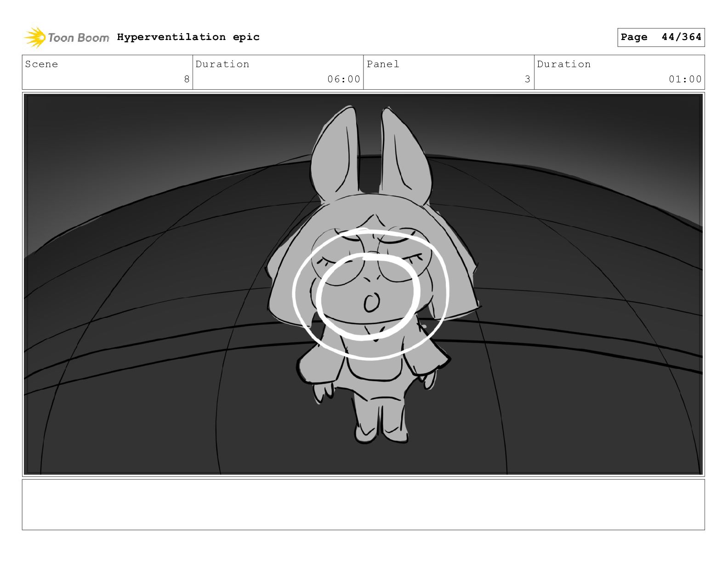Click the Toon Boom logo
728x563 pixels.
(67, 37)
